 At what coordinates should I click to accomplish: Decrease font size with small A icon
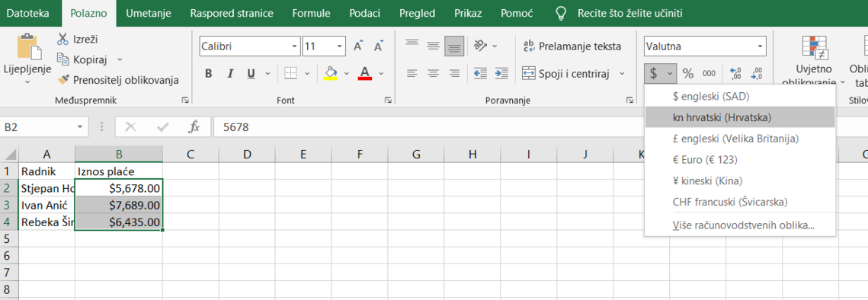point(380,46)
